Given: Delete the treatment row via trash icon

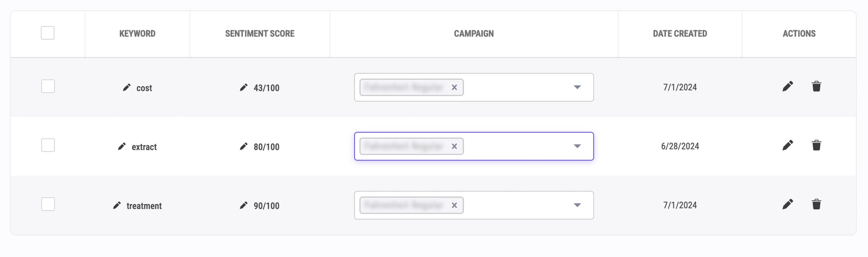Looking at the screenshot, I should tap(816, 204).
